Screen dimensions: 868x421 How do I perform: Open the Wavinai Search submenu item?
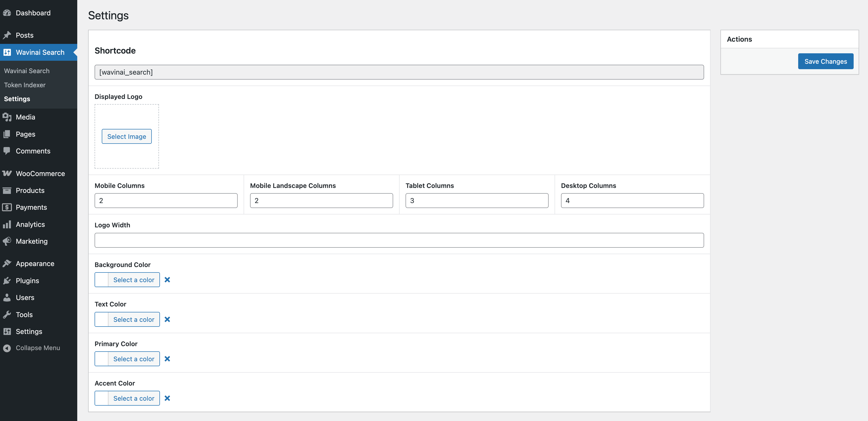pos(27,71)
